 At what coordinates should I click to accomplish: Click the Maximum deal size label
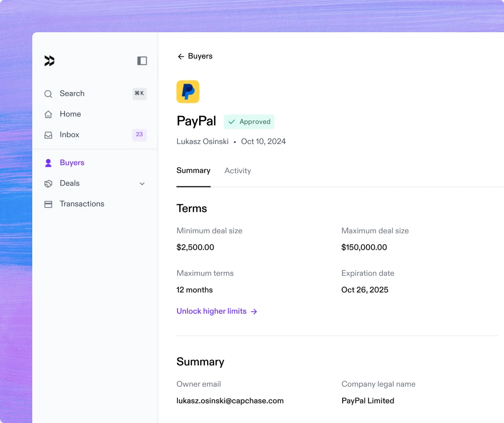(375, 231)
